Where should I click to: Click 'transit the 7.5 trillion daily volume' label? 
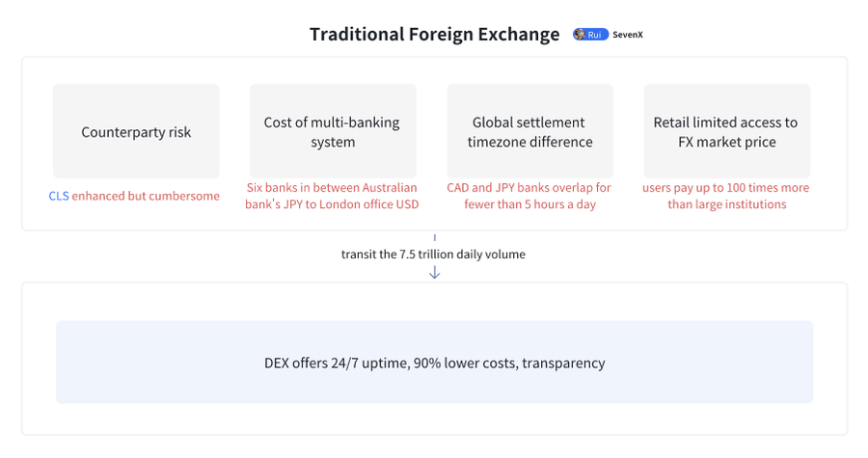point(434,255)
